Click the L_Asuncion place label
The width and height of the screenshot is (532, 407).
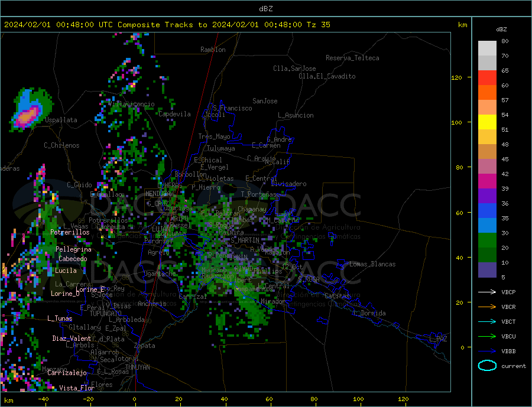click(296, 115)
